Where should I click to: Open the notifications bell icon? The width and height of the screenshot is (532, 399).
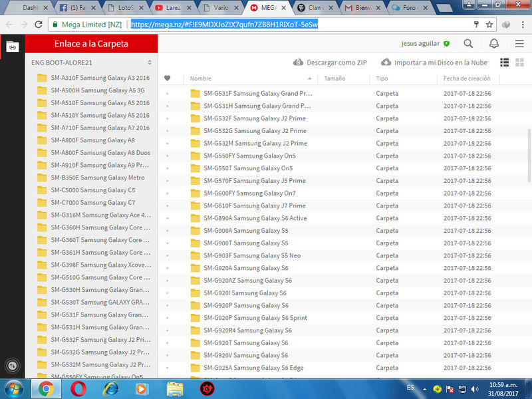point(494,43)
